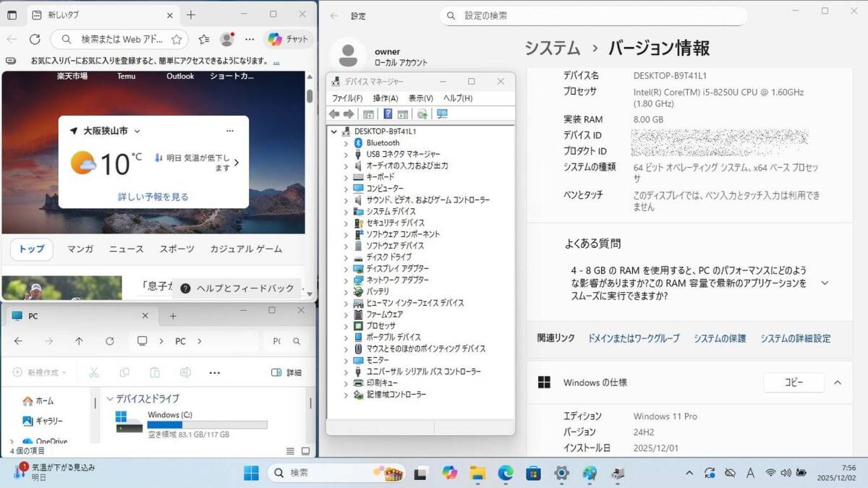Go up one folder in File Explorer
Image resolution: width=868 pixels, height=488 pixels.
coord(79,341)
